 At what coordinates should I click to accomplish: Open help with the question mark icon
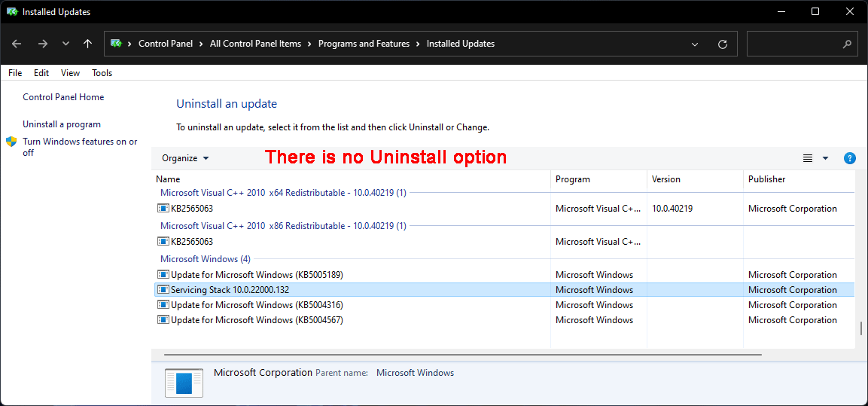pos(850,158)
